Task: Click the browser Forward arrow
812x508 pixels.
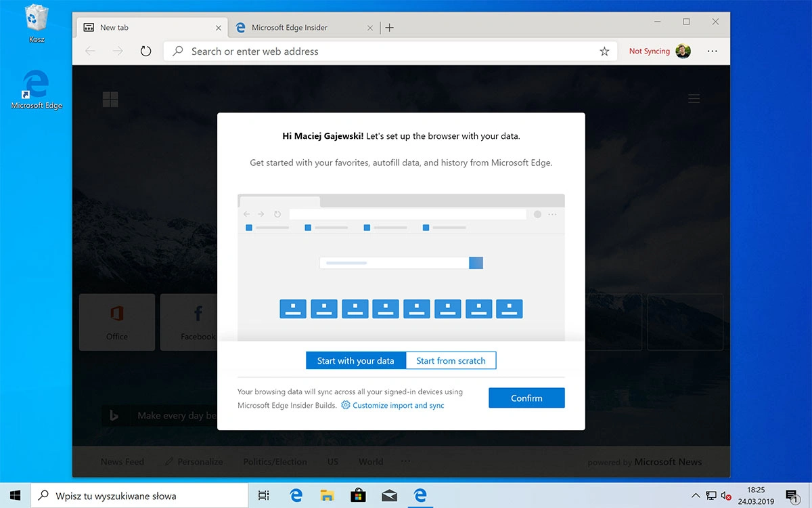Action: (x=118, y=51)
